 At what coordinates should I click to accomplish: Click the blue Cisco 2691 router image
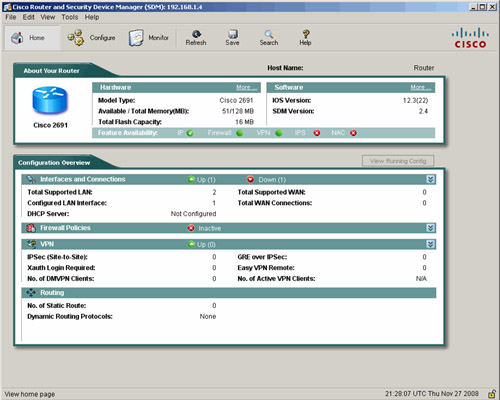click(x=50, y=100)
